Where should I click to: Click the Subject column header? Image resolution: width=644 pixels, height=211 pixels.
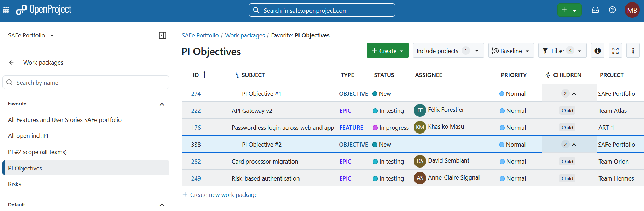pos(253,75)
